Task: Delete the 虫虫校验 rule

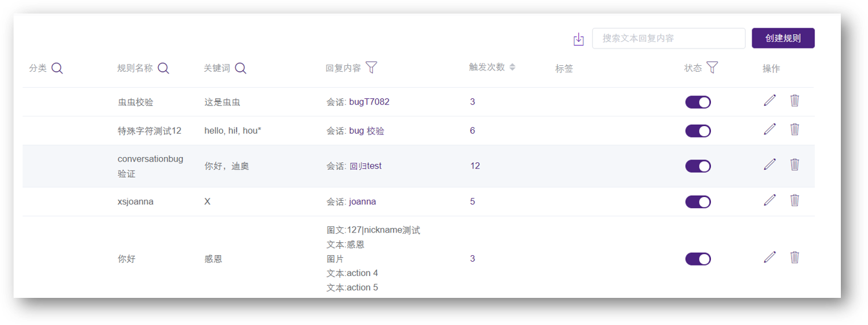Action: (795, 100)
